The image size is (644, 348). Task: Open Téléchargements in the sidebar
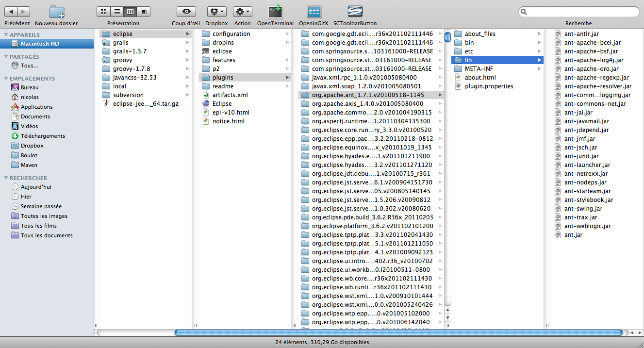[x=43, y=136]
